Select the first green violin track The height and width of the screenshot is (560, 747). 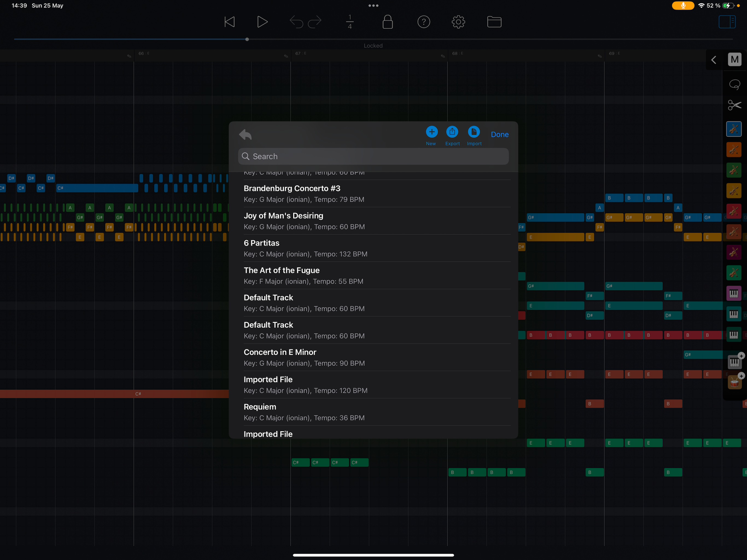coord(734,170)
